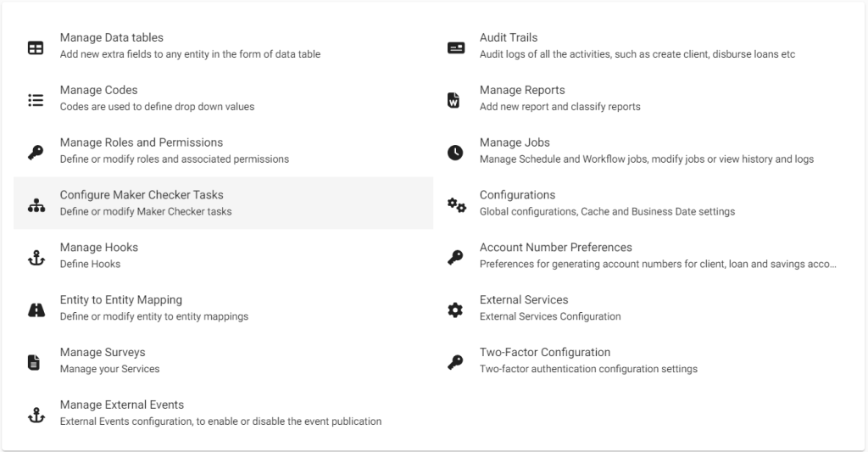Open Manage Reports

click(521, 90)
